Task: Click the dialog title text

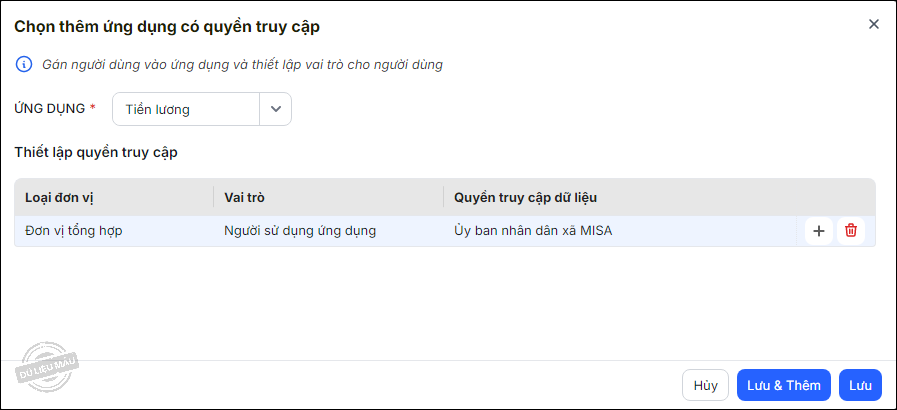Action: pyautogui.click(x=167, y=26)
